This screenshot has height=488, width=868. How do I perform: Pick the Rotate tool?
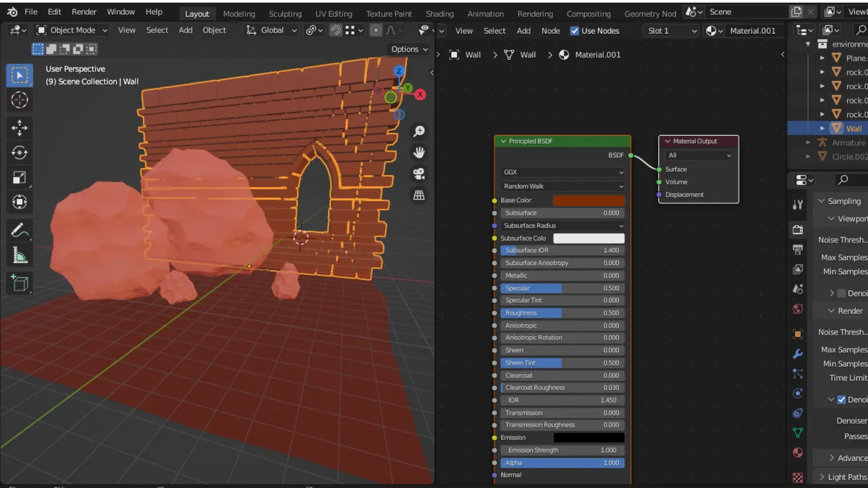coord(20,152)
